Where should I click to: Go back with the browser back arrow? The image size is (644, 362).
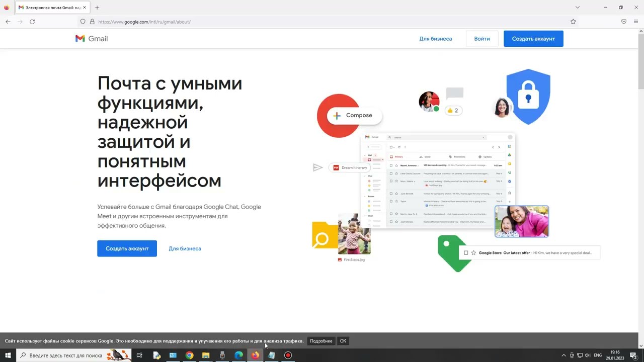coord(8,22)
